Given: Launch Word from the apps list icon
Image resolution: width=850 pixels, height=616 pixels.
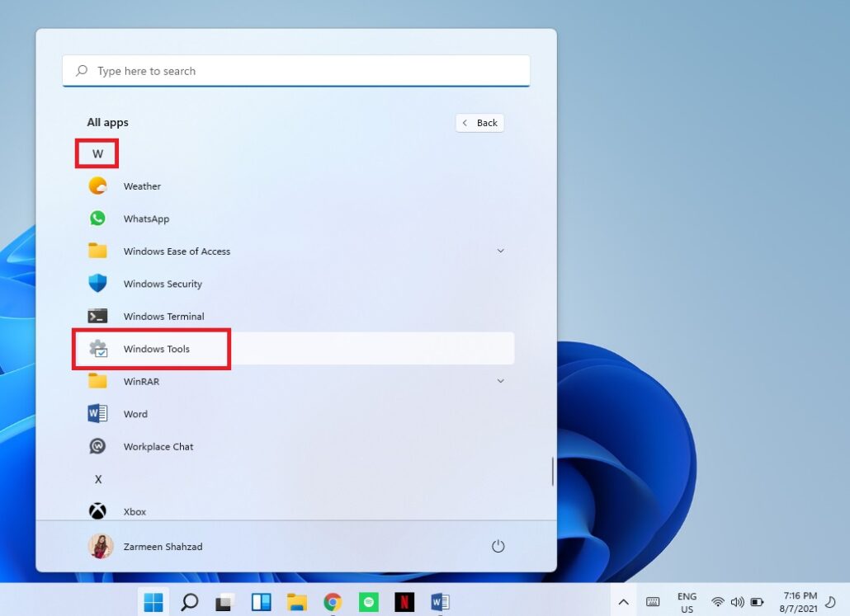Looking at the screenshot, I should point(97,413).
